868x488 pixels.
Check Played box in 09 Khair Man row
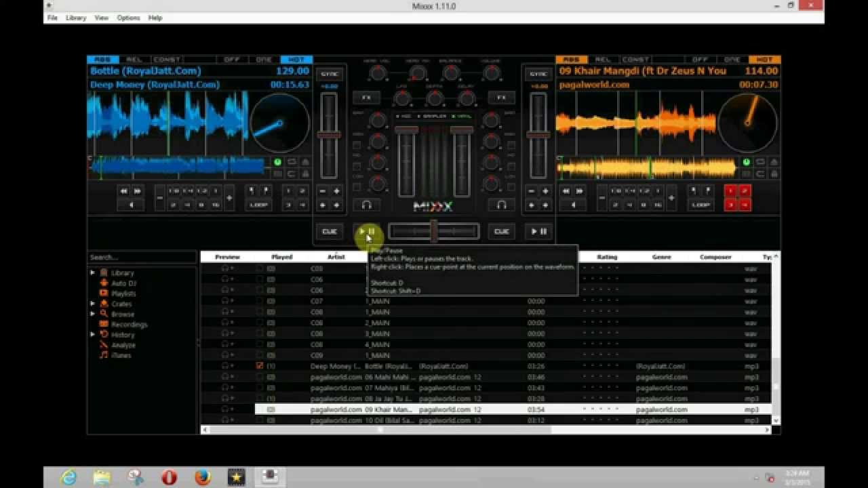(x=260, y=409)
